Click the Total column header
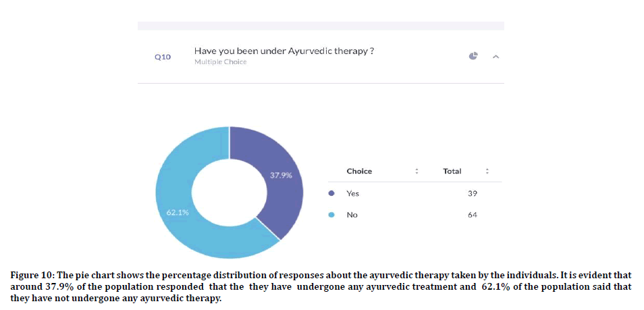 pos(452,172)
